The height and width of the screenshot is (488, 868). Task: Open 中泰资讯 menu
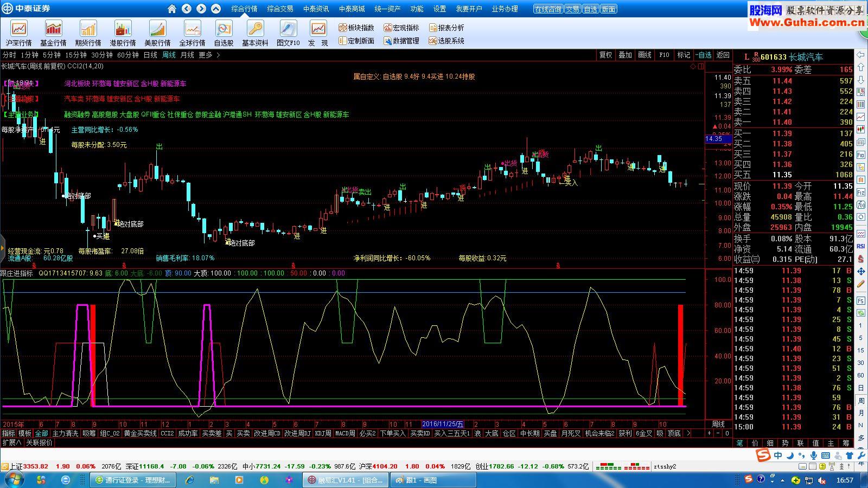point(316,9)
